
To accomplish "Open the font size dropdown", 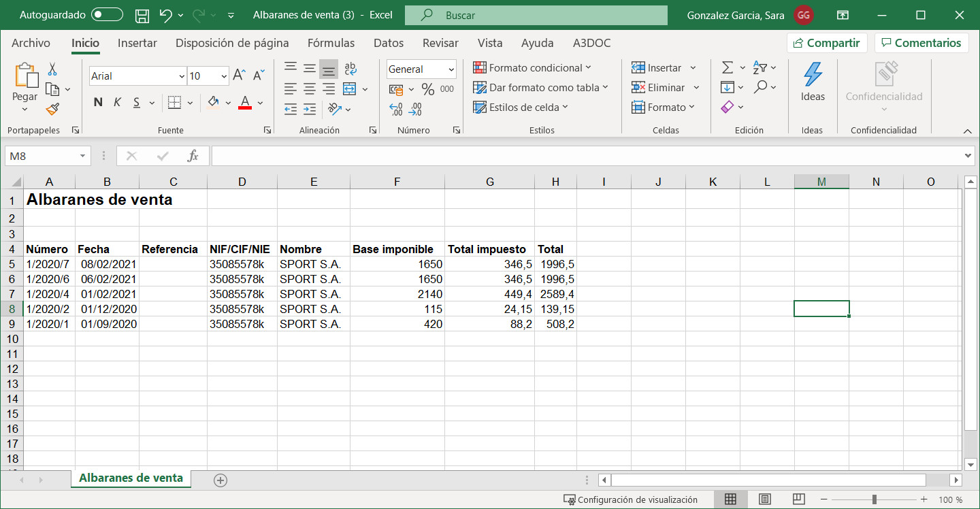I will [x=224, y=76].
